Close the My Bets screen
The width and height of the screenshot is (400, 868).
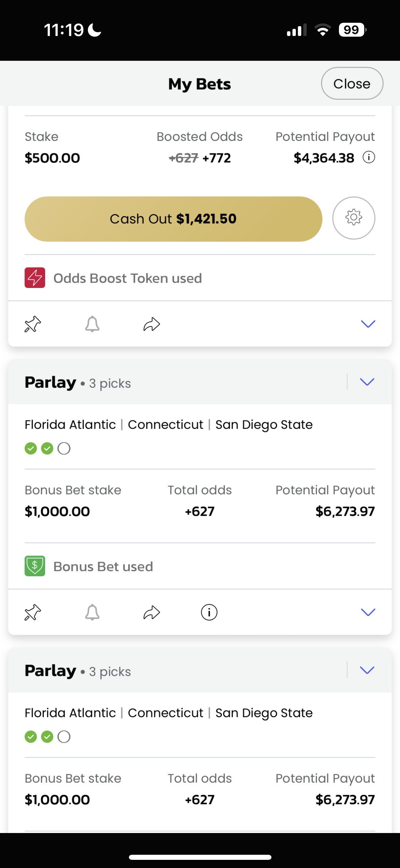352,84
